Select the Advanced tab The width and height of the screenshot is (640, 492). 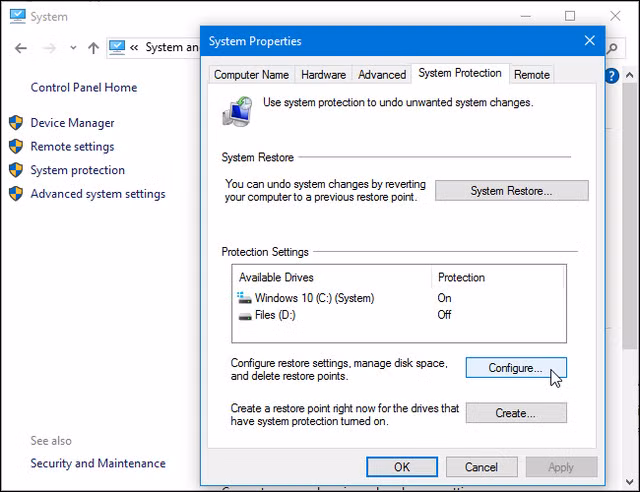click(x=381, y=74)
